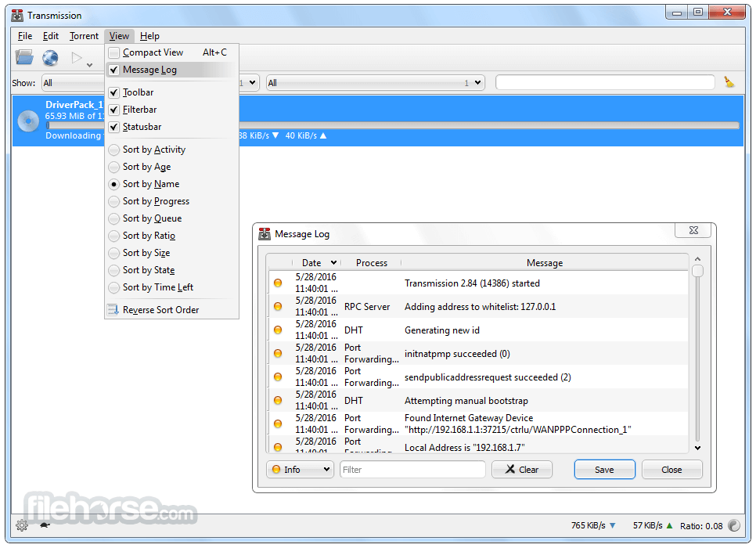Click the Clear button in Message Log
The image size is (756, 548).
(522, 470)
